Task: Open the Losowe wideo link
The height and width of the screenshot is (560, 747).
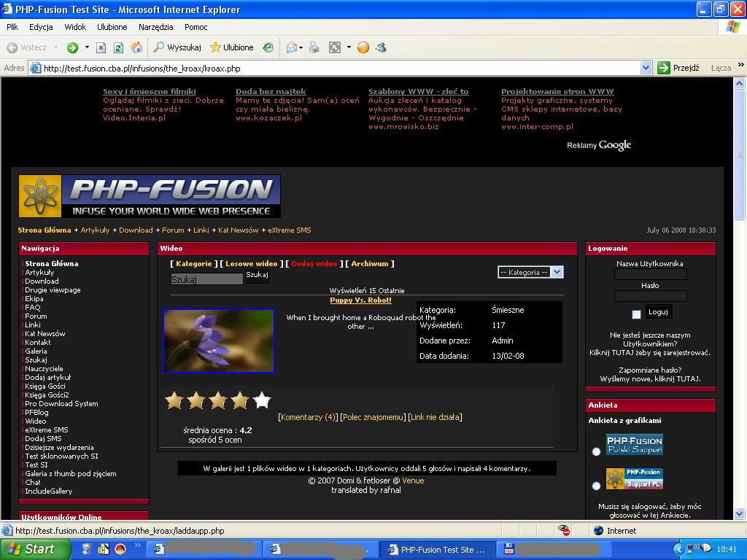Action: click(251, 264)
